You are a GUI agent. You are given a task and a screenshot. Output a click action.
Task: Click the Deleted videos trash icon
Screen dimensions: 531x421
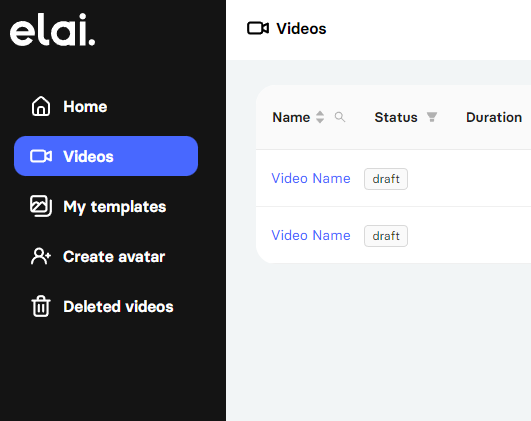point(41,306)
